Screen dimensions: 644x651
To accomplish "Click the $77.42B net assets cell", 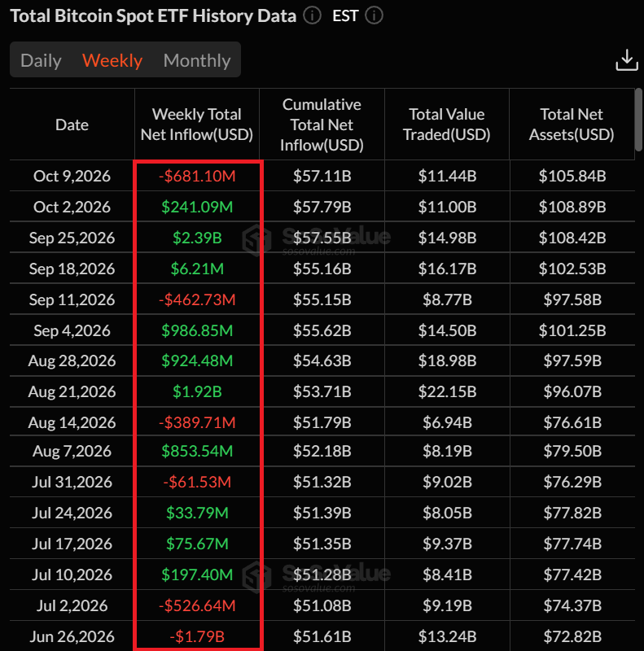I will click(x=572, y=575).
